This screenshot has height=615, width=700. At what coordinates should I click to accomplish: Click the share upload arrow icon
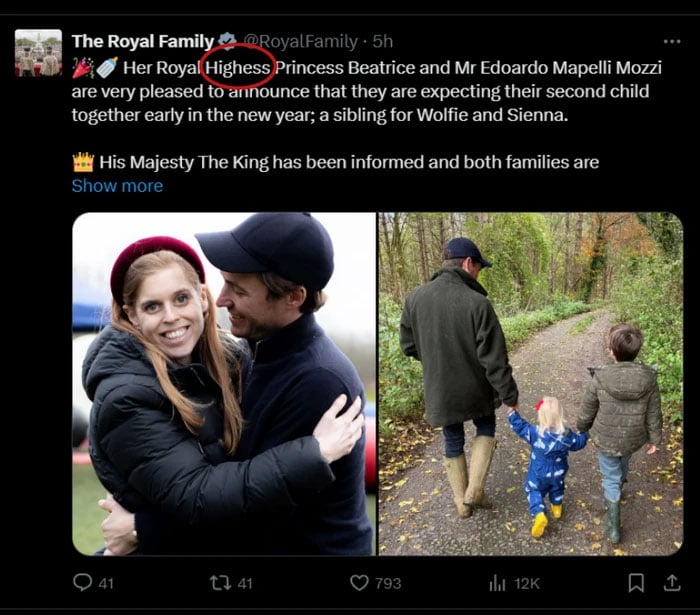pyautogui.click(x=670, y=582)
